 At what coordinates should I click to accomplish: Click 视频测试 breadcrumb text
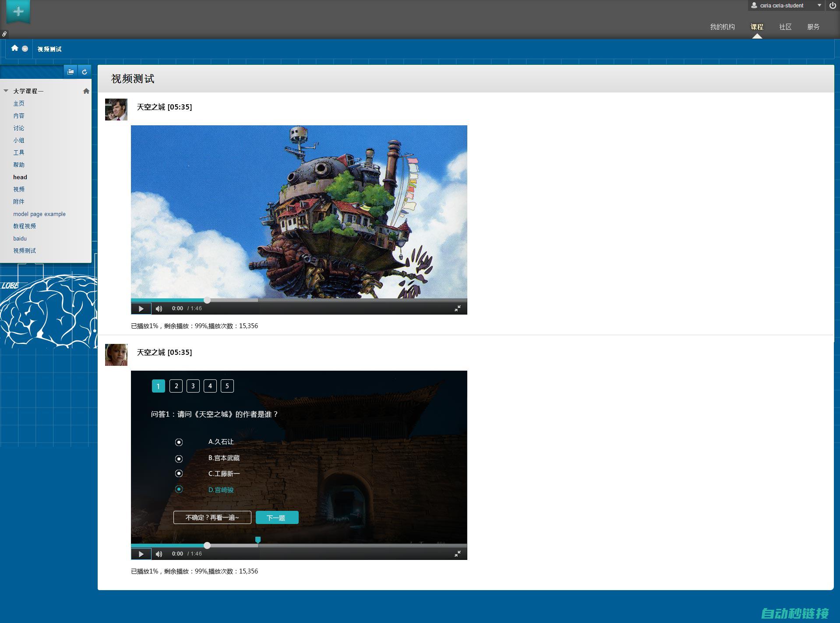pos(49,49)
